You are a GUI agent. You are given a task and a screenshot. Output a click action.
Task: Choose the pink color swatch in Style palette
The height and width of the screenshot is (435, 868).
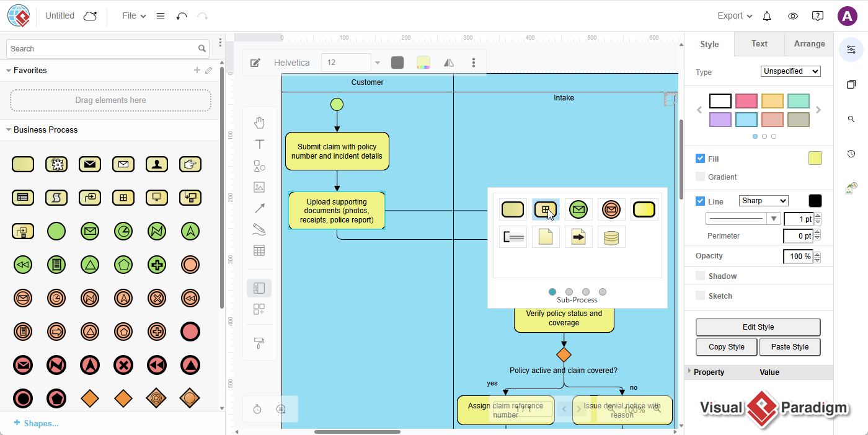pos(746,101)
